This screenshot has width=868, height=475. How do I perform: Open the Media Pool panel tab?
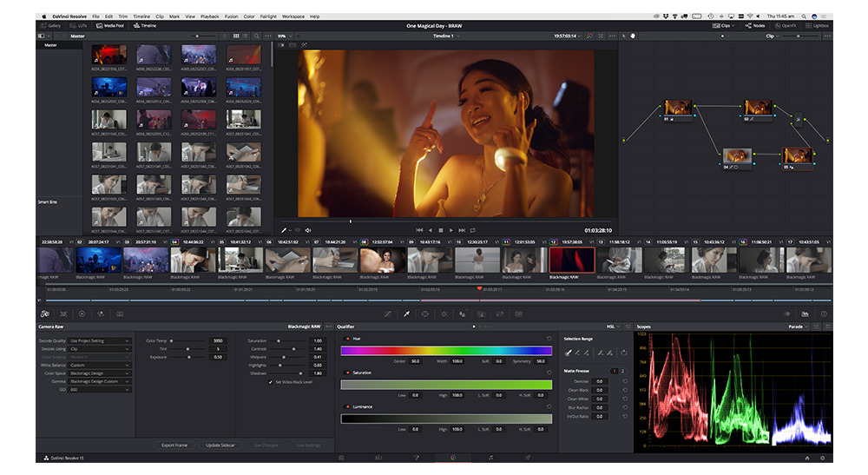[x=110, y=25]
